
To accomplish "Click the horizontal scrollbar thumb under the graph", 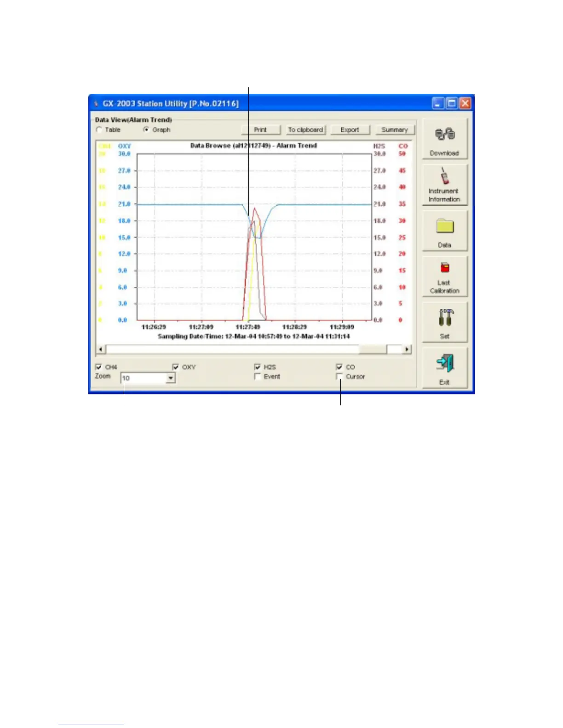I will click(372, 349).
